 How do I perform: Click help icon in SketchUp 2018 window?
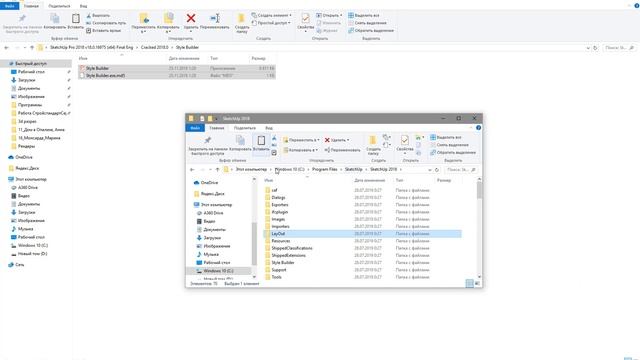pos(478,128)
